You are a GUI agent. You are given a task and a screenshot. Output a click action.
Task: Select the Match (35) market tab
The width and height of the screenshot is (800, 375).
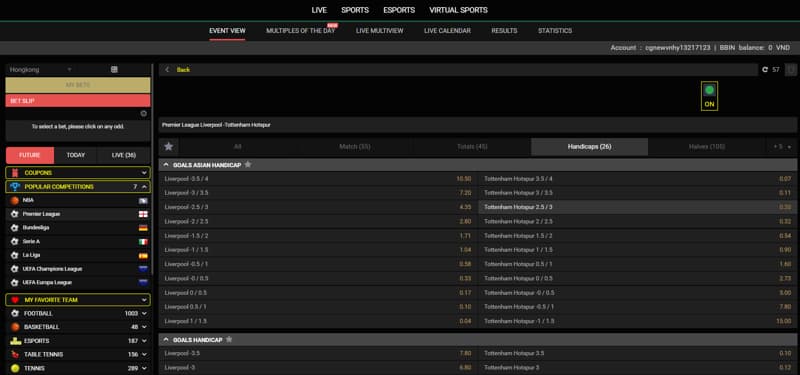tap(355, 147)
